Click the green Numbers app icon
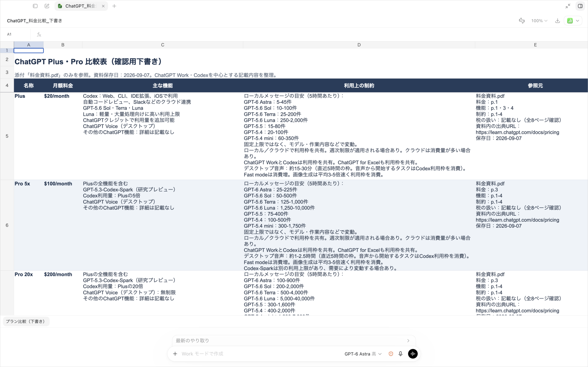The height and width of the screenshot is (367, 588). (x=570, y=21)
